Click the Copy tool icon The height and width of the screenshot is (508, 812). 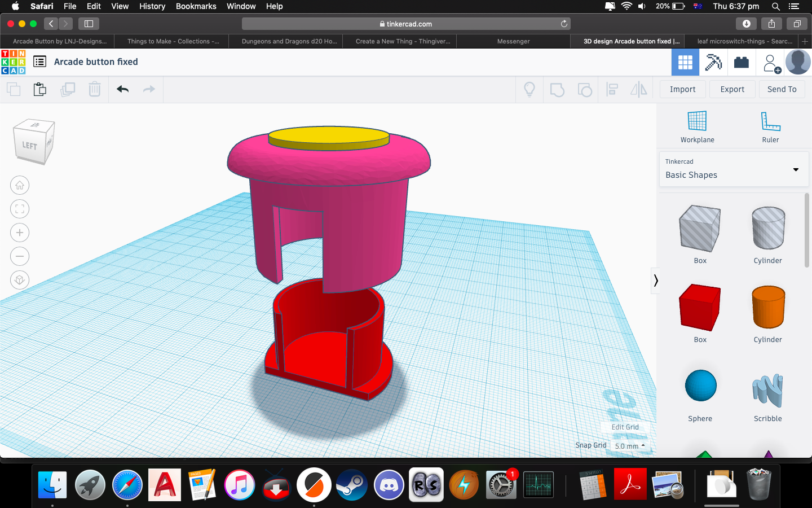coord(14,89)
